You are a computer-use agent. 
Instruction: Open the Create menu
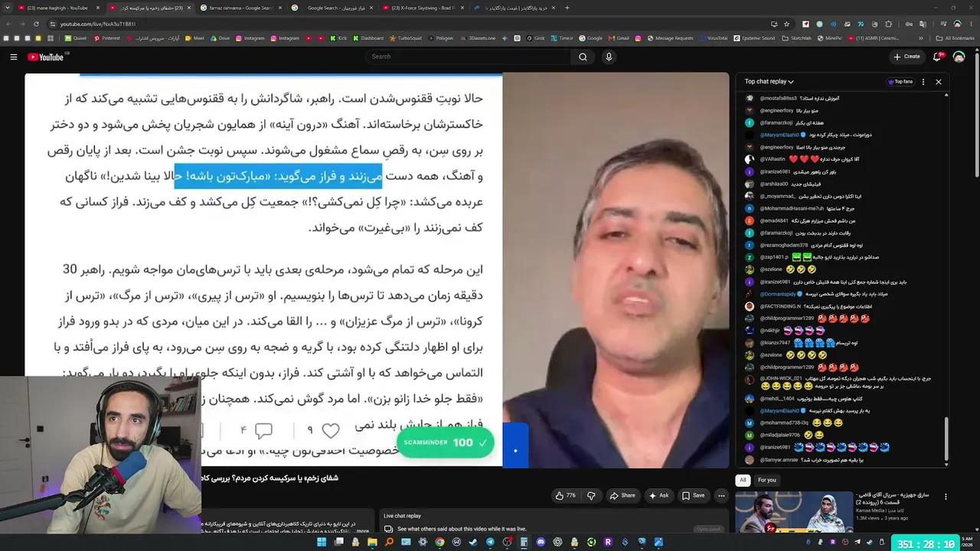tap(906, 57)
